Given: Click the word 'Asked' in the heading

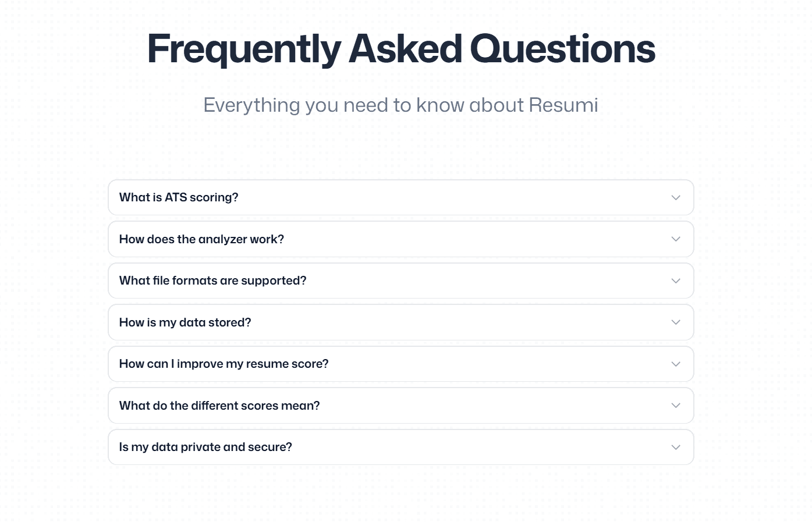Looking at the screenshot, I should [405, 49].
